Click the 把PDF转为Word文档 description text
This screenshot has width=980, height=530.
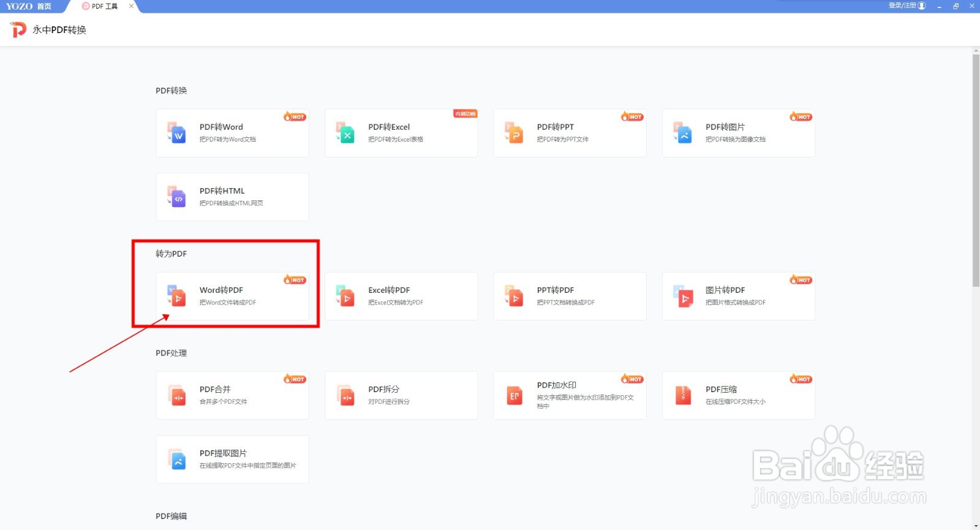tap(228, 139)
